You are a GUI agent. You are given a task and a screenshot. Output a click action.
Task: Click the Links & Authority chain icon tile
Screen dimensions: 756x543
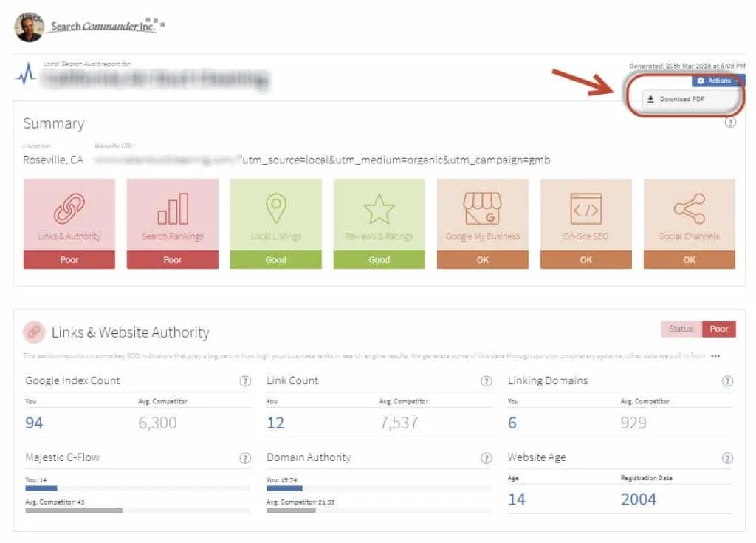click(x=69, y=210)
